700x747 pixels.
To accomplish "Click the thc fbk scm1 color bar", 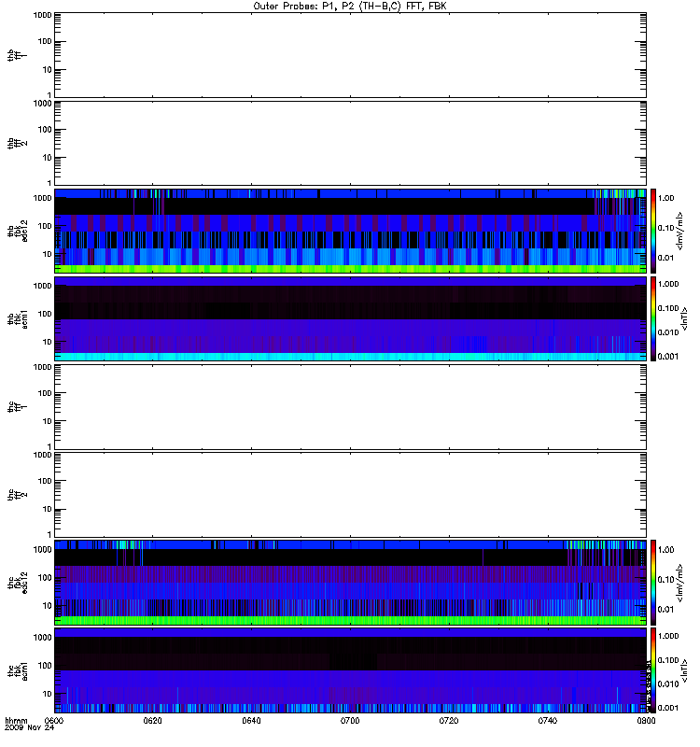I will [x=653, y=670].
